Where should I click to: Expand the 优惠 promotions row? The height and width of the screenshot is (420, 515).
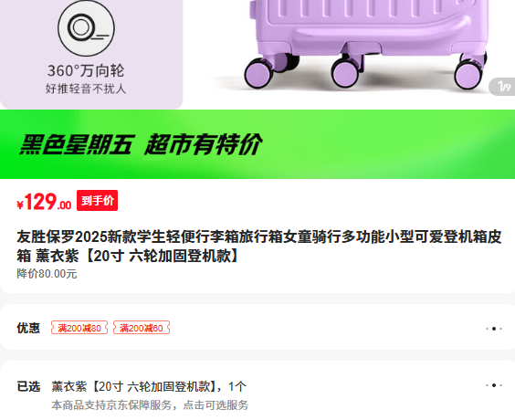click(257, 328)
